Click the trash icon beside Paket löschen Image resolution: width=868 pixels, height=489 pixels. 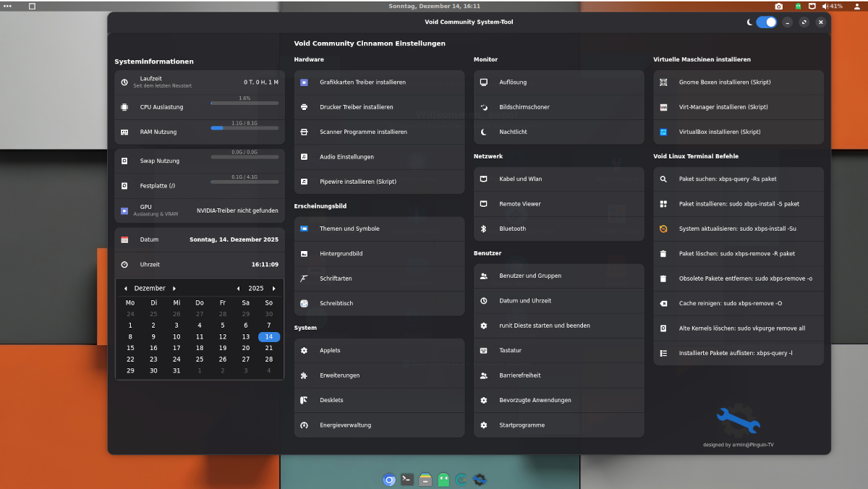click(x=663, y=254)
